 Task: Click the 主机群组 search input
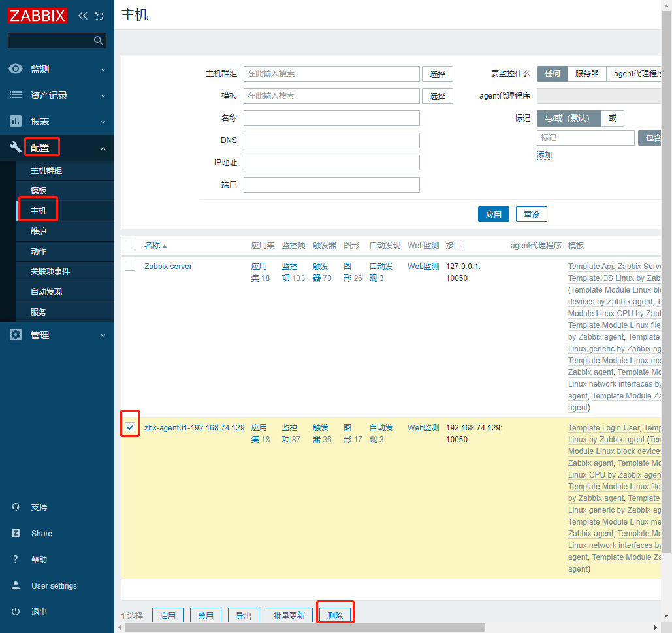pos(331,74)
